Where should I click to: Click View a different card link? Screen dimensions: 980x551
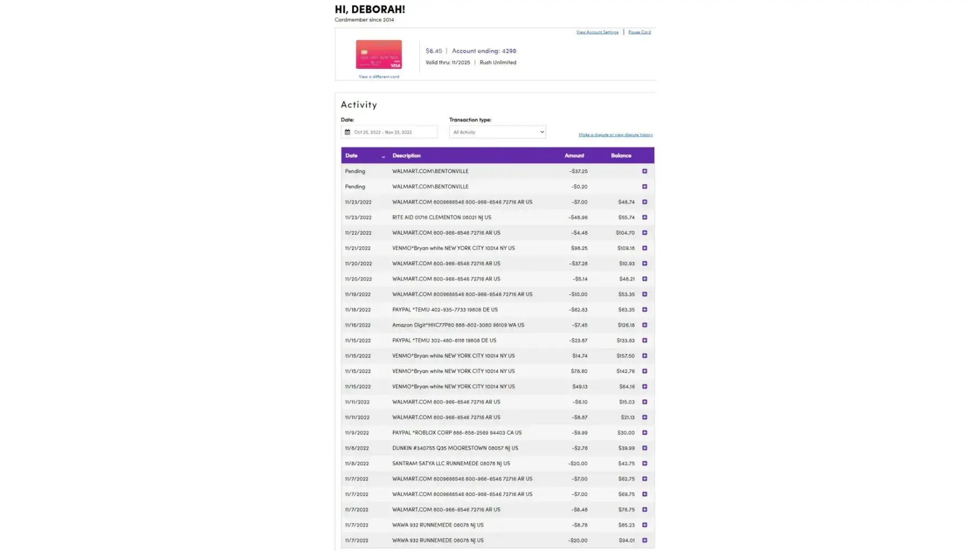click(379, 77)
